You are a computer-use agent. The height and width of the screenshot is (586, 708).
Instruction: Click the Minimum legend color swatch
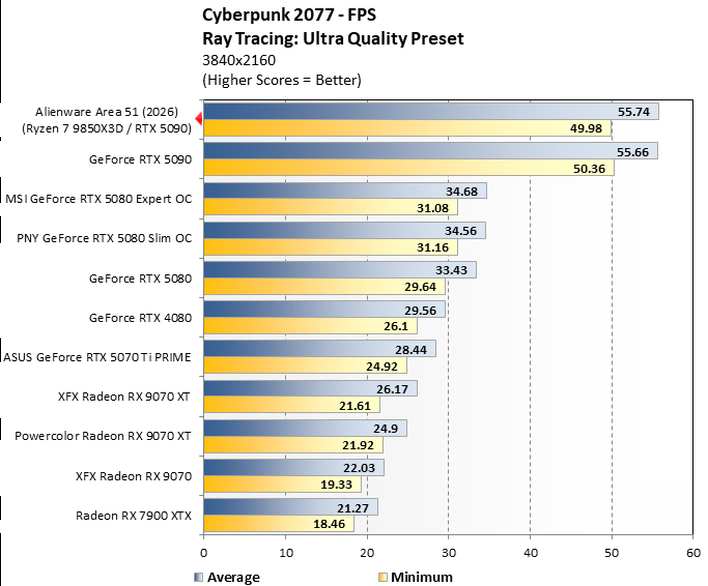pos(382,577)
